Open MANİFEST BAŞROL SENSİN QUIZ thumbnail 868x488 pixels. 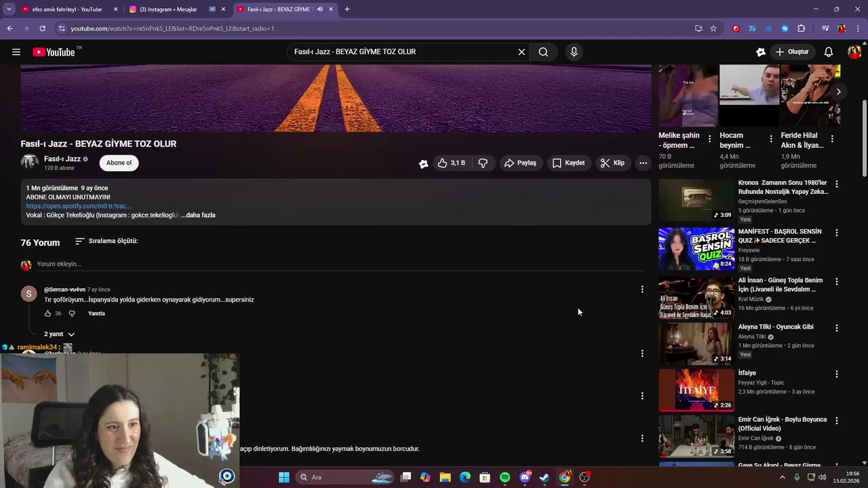[696, 249]
